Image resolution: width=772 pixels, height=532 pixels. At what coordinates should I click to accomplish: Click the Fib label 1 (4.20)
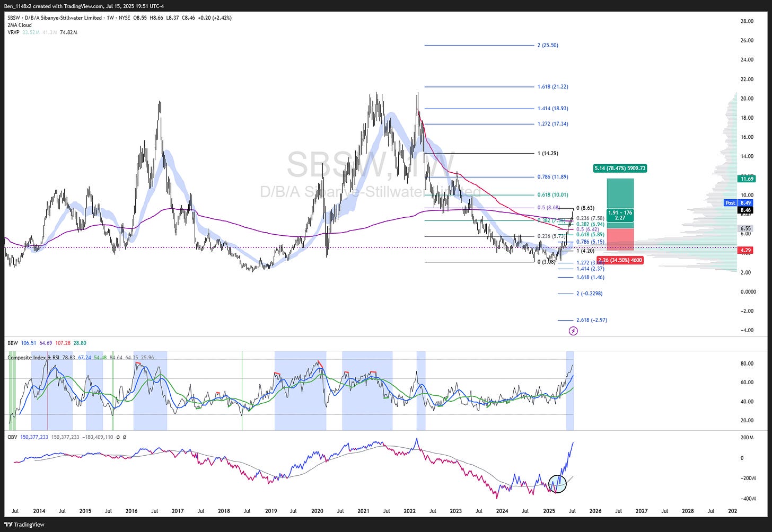click(585, 251)
